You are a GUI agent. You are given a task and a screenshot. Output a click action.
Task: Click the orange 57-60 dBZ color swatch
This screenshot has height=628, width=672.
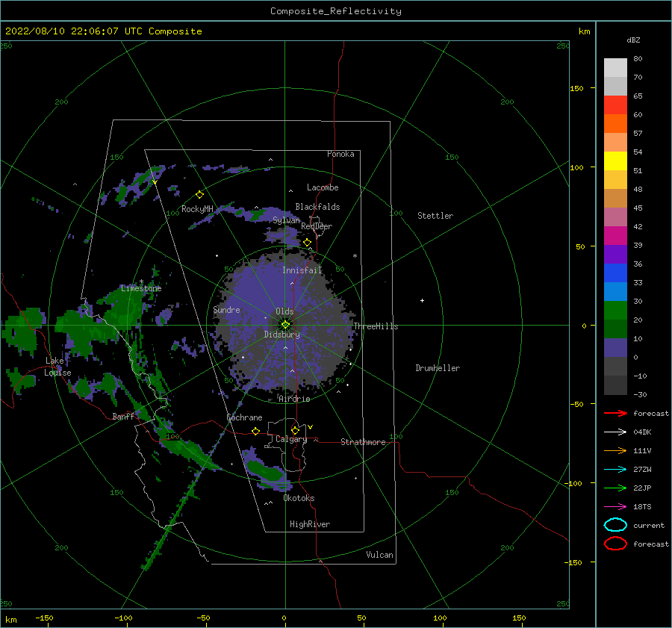coord(615,124)
